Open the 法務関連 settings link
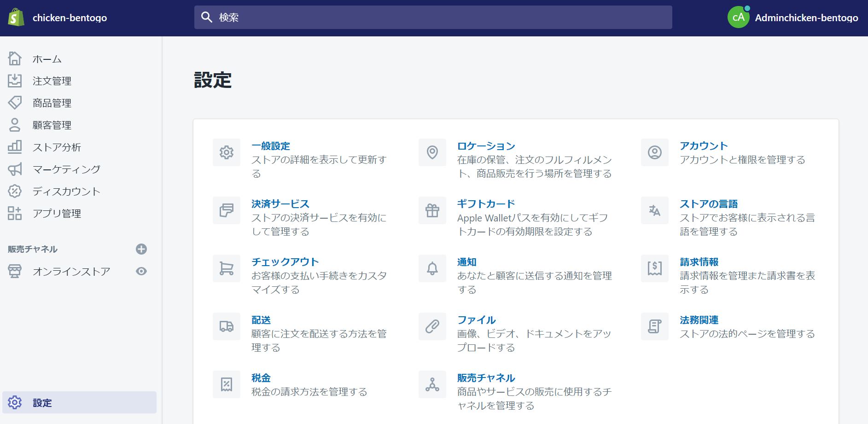The image size is (868, 424). coord(699,320)
